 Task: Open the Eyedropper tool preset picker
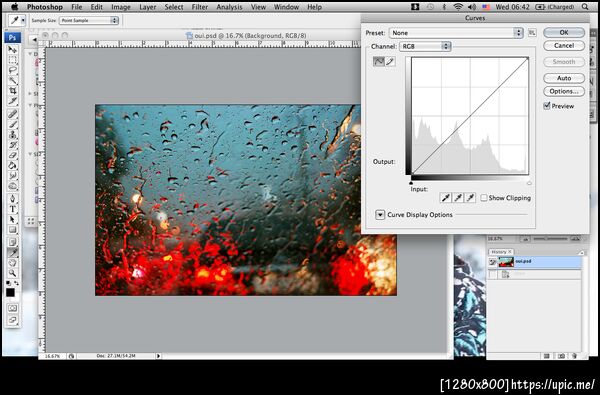point(16,20)
